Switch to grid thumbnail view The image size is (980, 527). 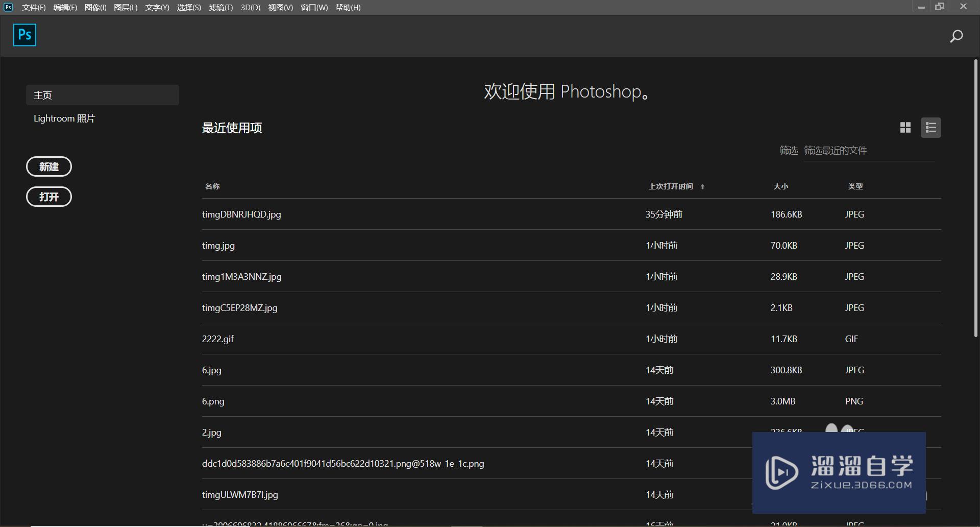pyautogui.click(x=905, y=128)
